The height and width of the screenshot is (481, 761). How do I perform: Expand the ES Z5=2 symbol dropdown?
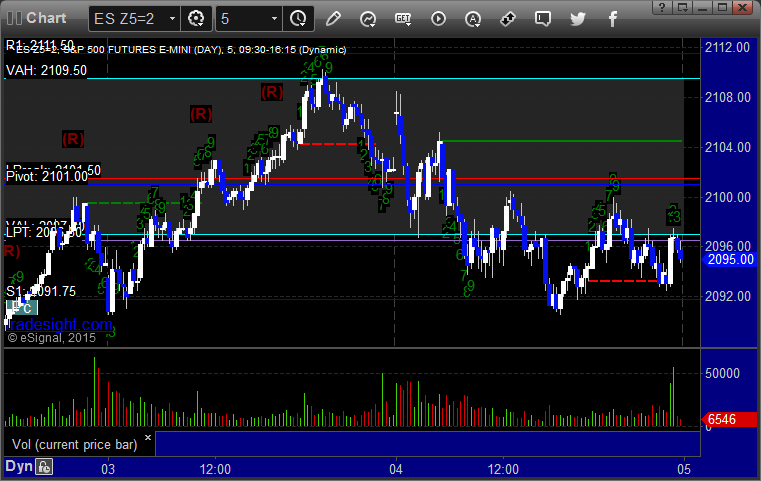[172, 19]
